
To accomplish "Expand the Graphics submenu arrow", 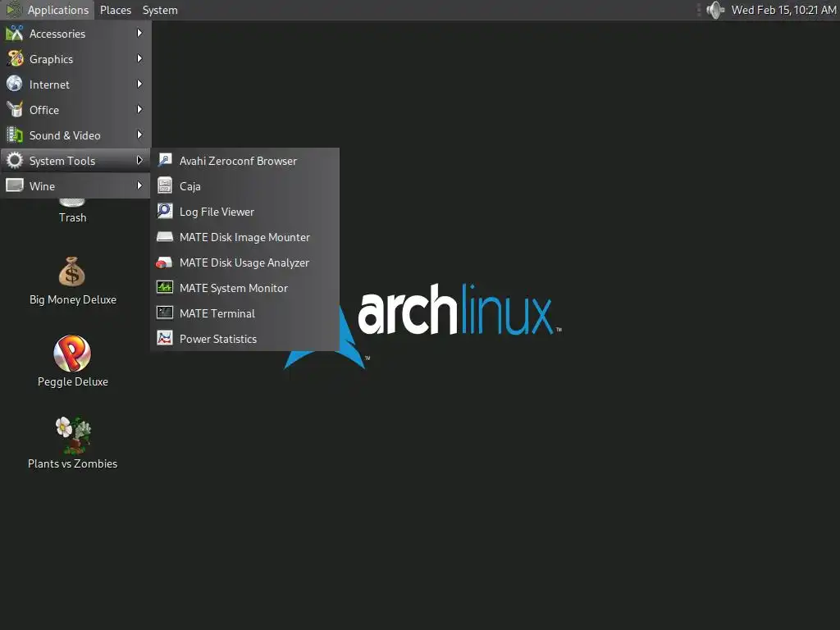I will click(x=139, y=58).
